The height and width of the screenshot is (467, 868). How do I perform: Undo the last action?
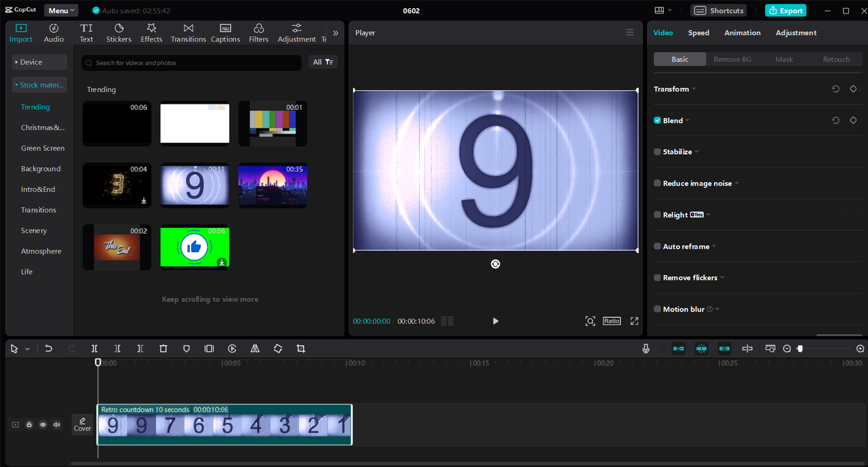tap(49, 348)
